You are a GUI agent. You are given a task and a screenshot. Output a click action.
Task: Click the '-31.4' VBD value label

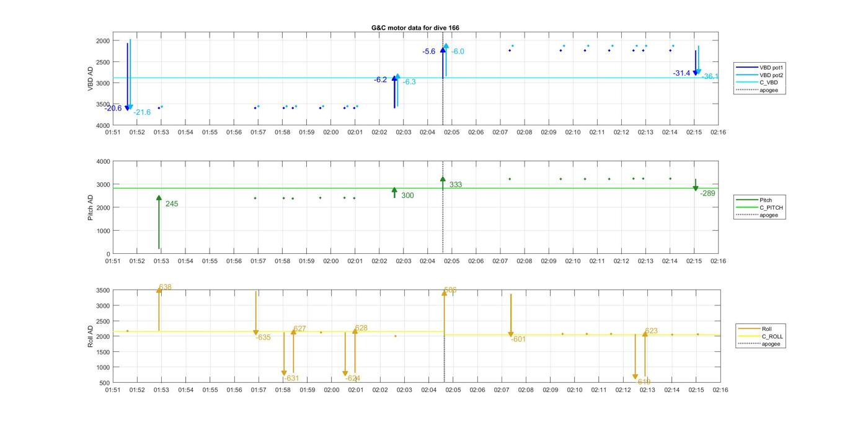tap(681, 73)
